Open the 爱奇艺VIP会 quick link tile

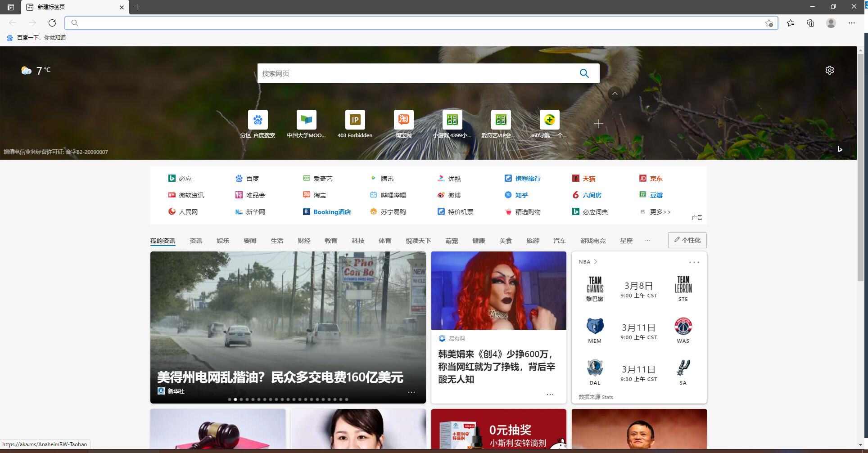pyautogui.click(x=501, y=124)
